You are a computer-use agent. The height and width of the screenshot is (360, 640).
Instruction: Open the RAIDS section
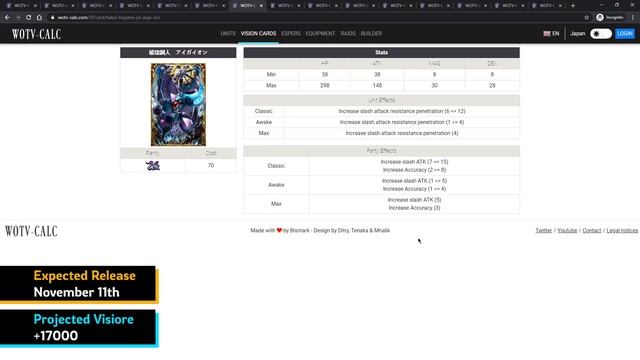[348, 33]
